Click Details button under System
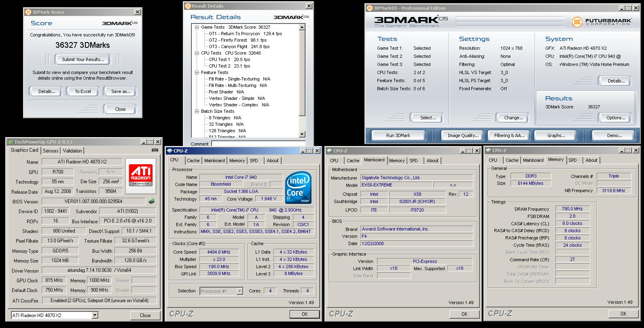This screenshot has width=644, height=328. point(616,81)
